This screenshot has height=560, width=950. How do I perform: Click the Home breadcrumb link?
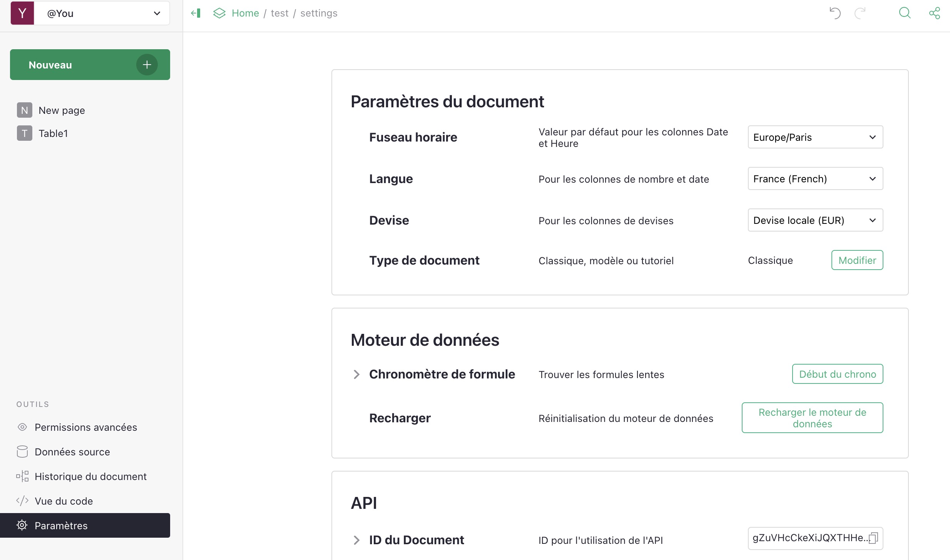[x=245, y=13]
